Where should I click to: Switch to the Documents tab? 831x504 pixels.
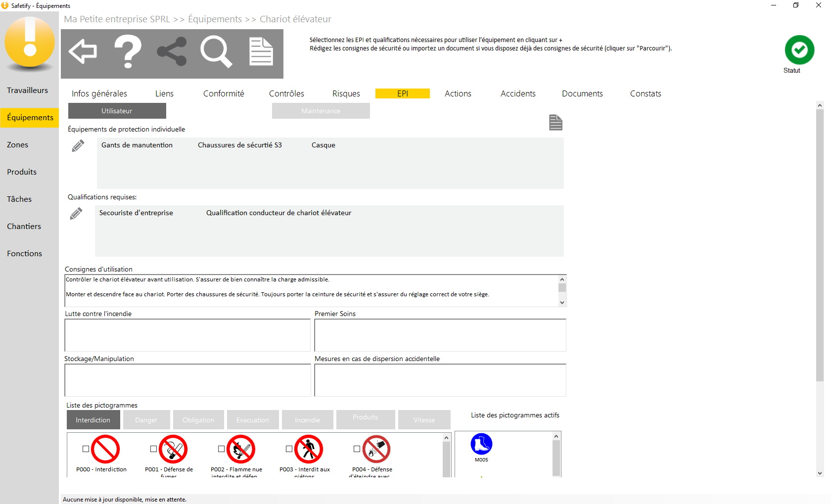(582, 93)
